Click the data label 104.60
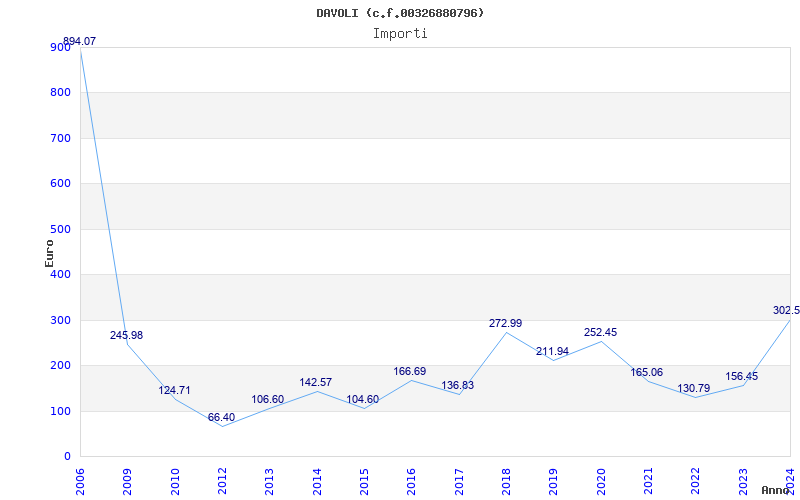This screenshot has width=800, height=500. pyautogui.click(x=363, y=399)
